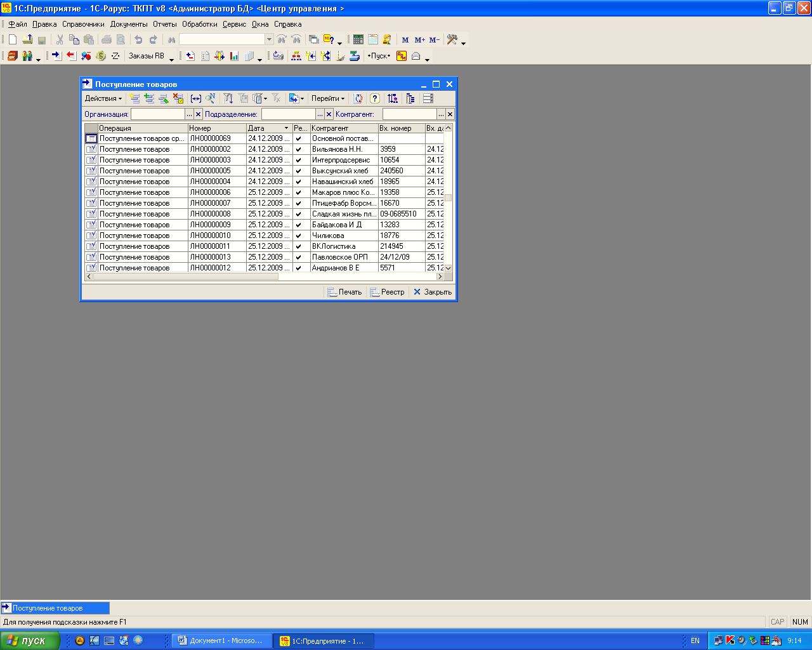Open the calendar icon
Screen dimensions: 812x650
(x=373, y=39)
